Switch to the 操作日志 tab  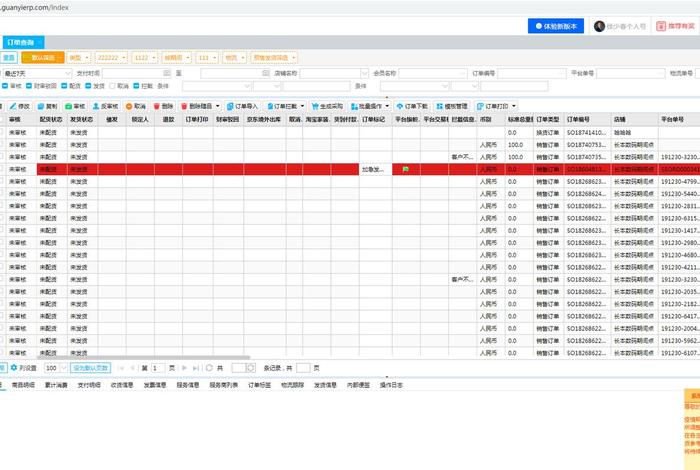tap(390, 384)
